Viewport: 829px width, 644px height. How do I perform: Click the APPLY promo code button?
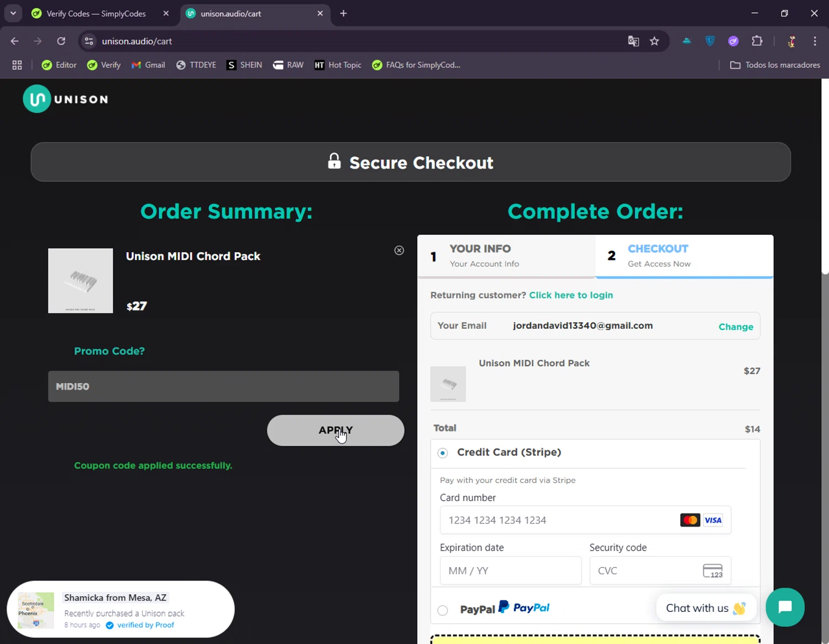pos(335,430)
